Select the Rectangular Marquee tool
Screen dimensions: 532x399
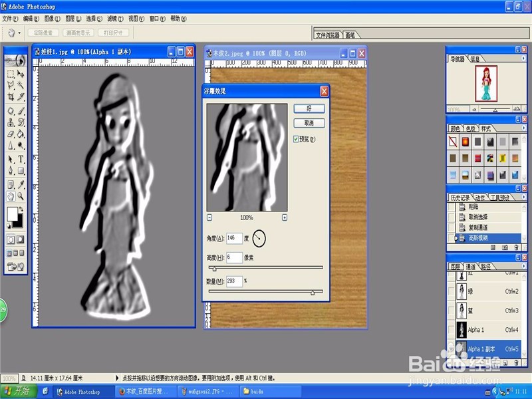click(11, 74)
